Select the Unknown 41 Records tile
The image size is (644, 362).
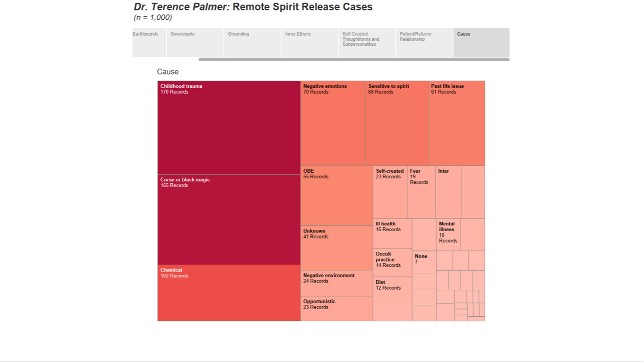pos(336,248)
